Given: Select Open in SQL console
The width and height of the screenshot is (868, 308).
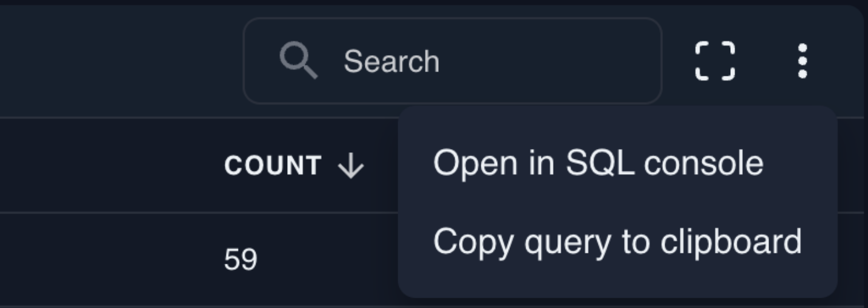Looking at the screenshot, I should pos(598,162).
